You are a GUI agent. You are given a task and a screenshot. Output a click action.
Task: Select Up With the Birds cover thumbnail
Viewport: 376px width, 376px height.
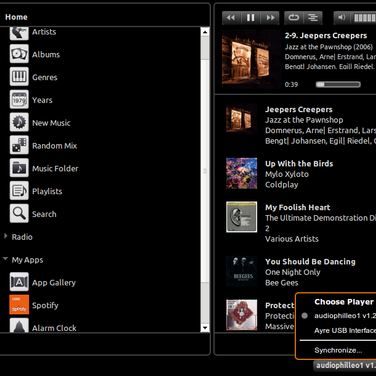(241, 173)
